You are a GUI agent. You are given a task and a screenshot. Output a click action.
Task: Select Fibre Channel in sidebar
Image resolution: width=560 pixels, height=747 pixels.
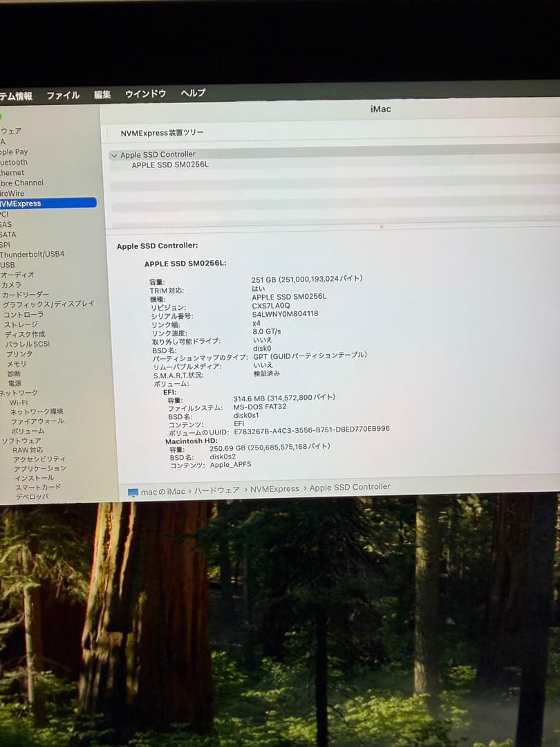(x=21, y=183)
